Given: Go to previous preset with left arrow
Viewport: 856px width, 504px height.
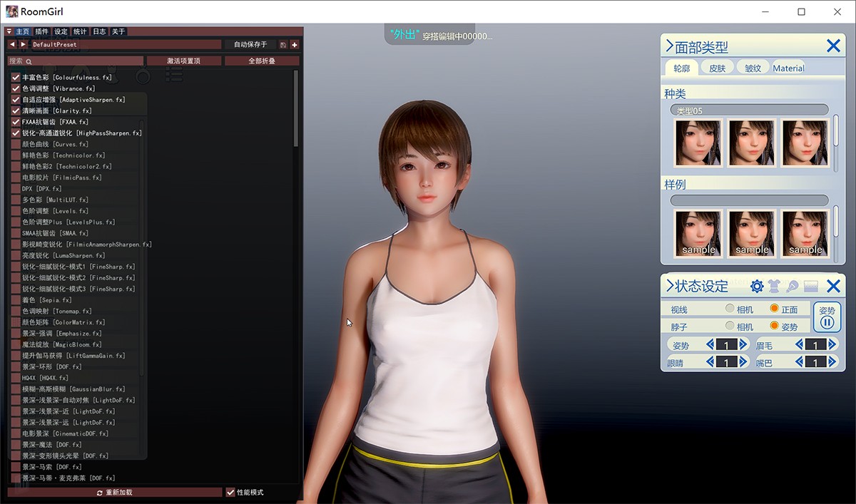Looking at the screenshot, I should (x=12, y=45).
